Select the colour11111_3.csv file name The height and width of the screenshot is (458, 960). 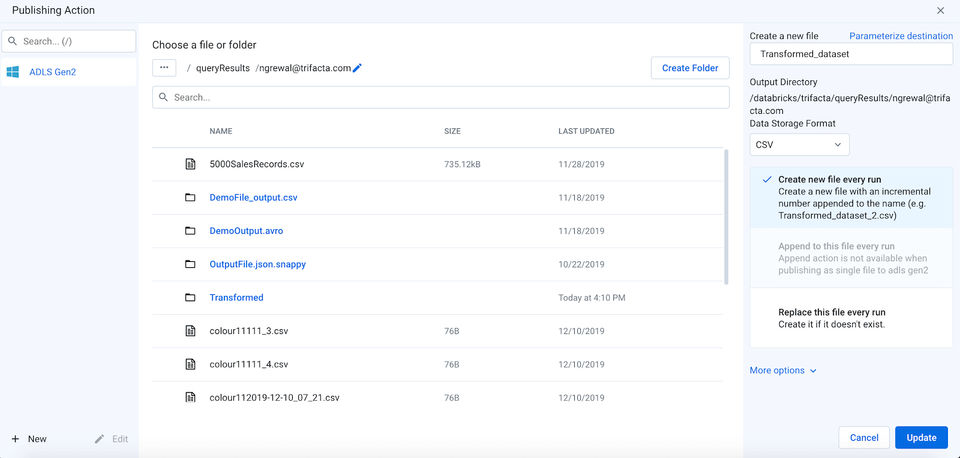[x=249, y=331]
